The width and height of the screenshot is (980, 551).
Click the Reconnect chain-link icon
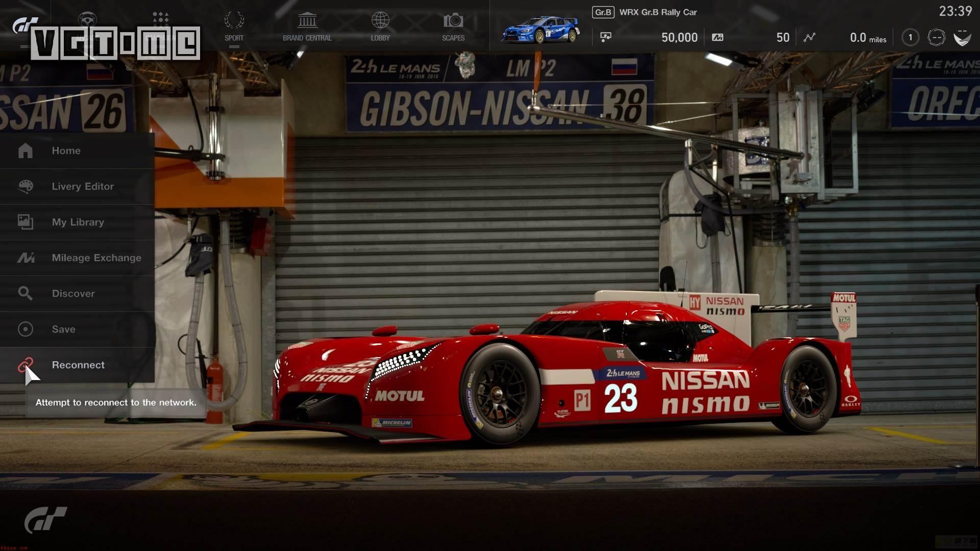tap(26, 364)
